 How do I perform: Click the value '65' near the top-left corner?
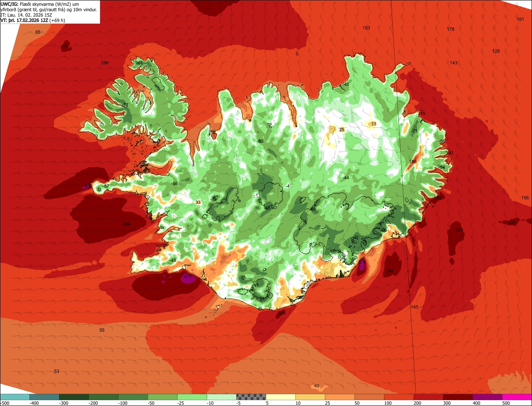click(x=38, y=32)
